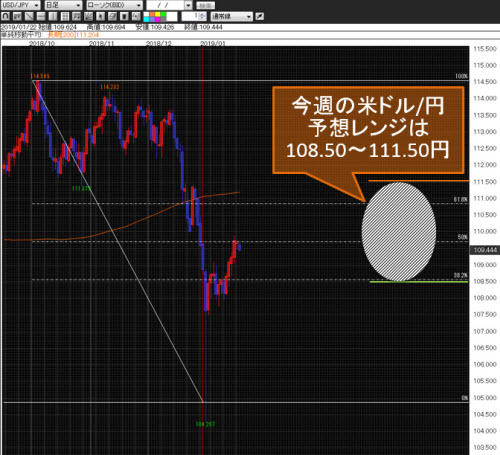Click the 107.000 price axis label
The height and width of the screenshot is (455, 500).
coord(485,331)
